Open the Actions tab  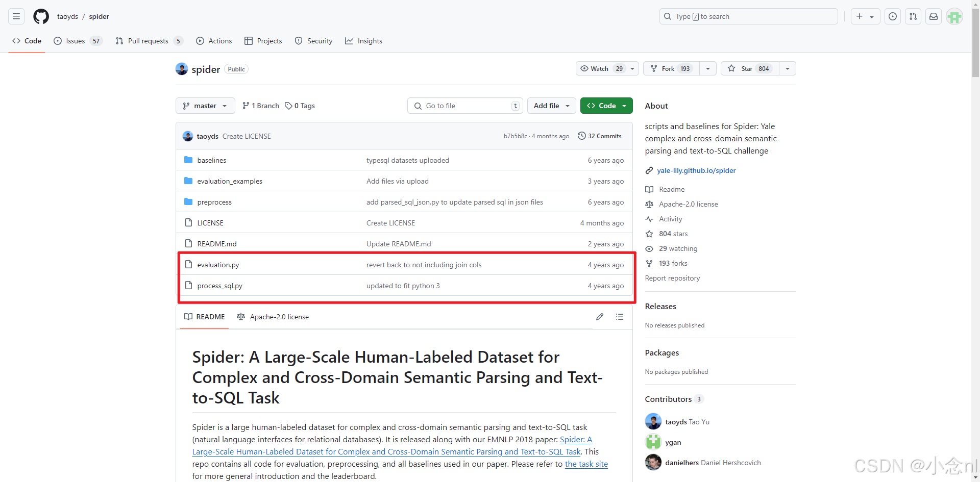214,41
